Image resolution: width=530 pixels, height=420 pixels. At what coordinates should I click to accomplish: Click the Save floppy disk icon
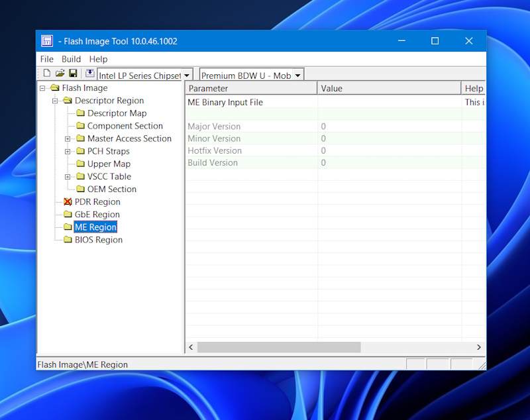tap(73, 74)
